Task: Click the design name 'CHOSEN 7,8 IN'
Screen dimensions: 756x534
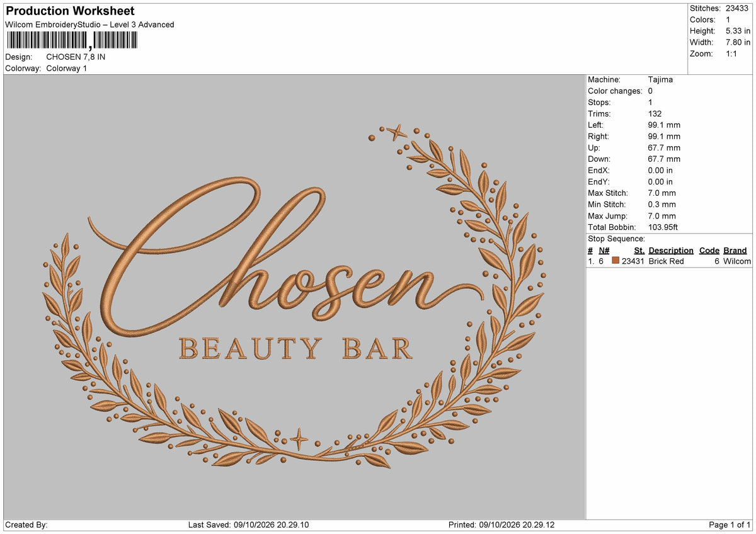Action: click(x=76, y=57)
